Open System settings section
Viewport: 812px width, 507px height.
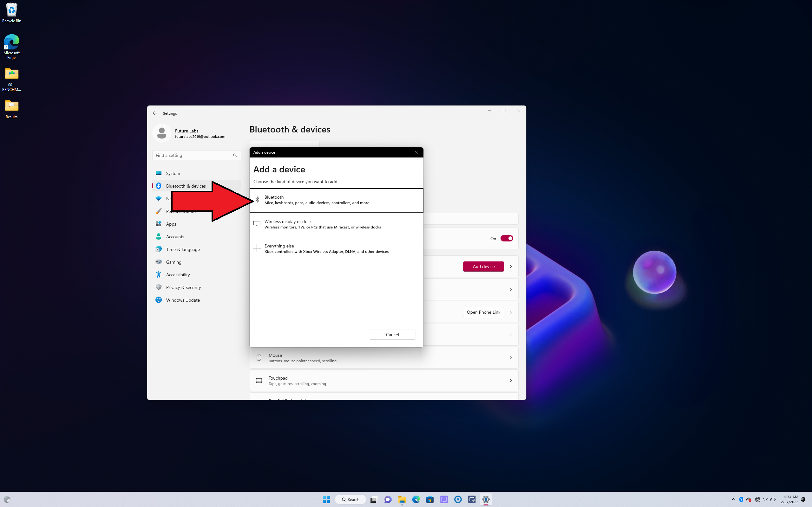point(173,173)
